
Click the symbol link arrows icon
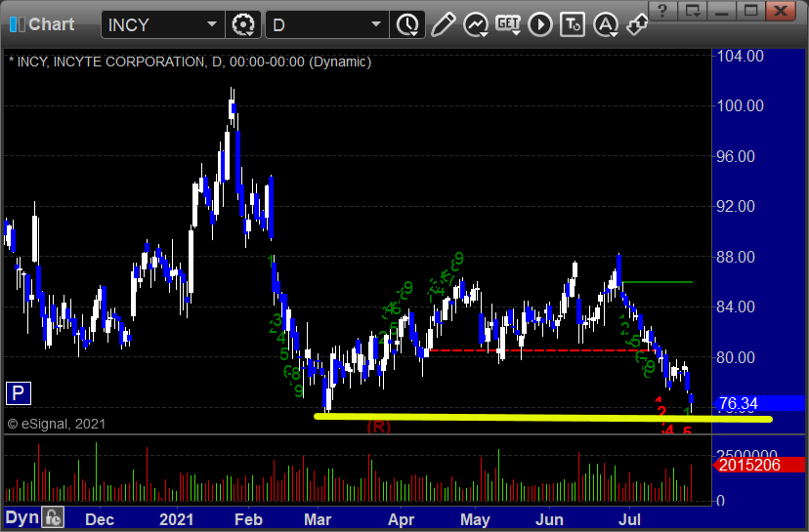click(x=637, y=24)
